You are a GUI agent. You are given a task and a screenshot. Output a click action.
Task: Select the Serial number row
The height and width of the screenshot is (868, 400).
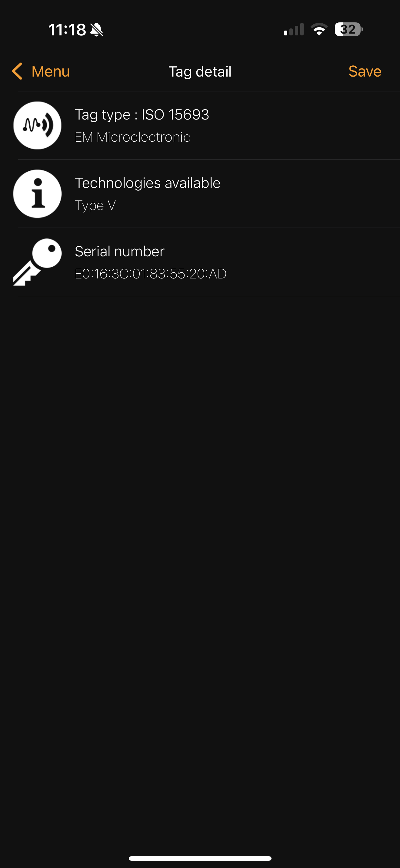click(x=200, y=262)
